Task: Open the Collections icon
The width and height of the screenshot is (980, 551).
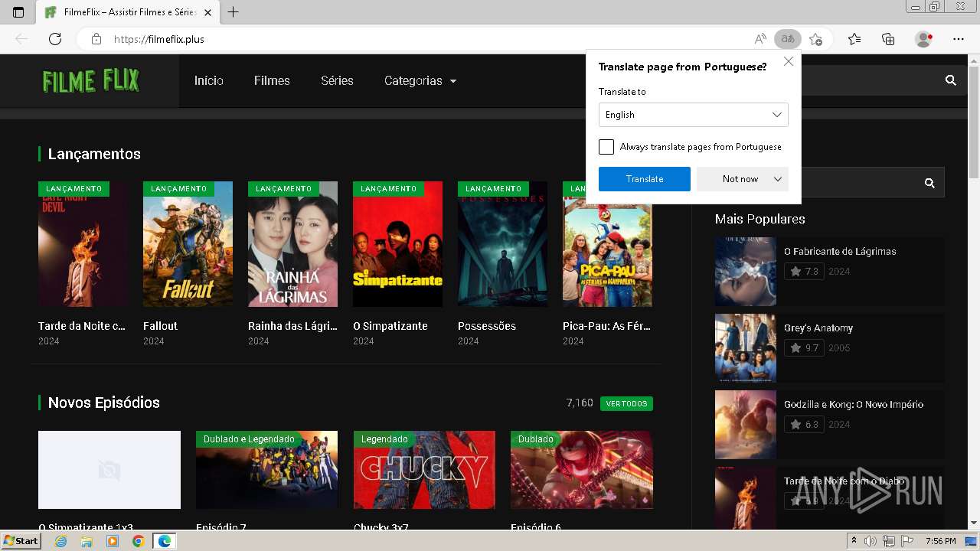Action: pyautogui.click(x=888, y=39)
